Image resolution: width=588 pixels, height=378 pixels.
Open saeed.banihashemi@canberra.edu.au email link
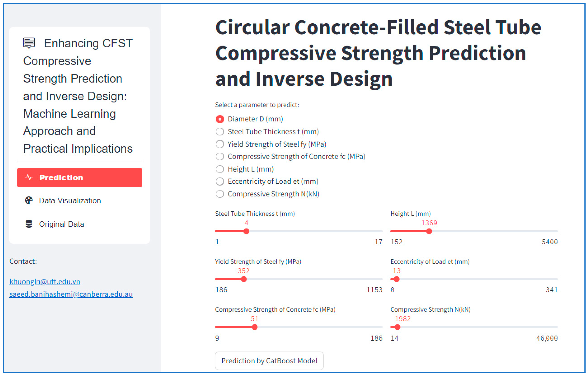coord(71,294)
